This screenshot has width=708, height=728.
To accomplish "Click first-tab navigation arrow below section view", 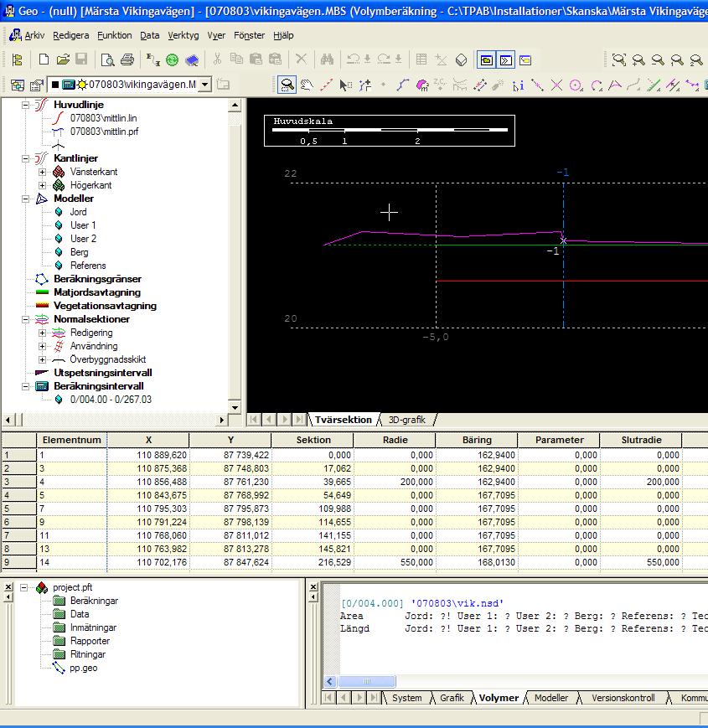I will click(254, 420).
